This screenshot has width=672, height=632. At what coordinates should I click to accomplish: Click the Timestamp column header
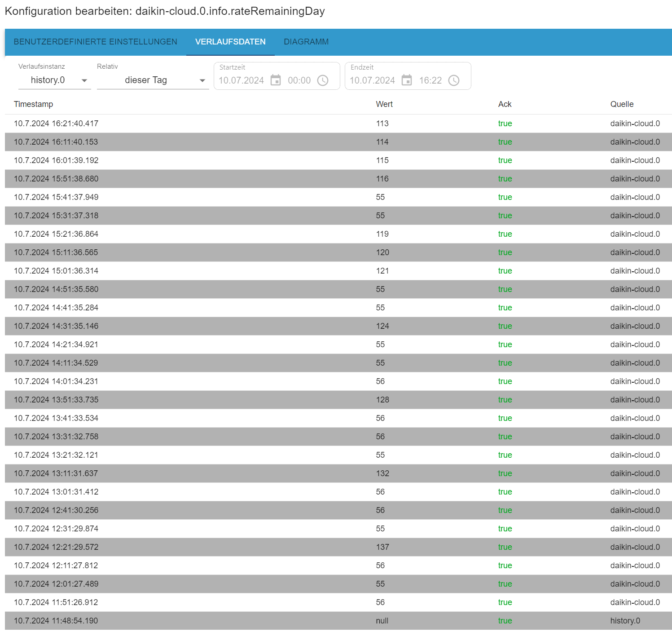pos(34,104)
